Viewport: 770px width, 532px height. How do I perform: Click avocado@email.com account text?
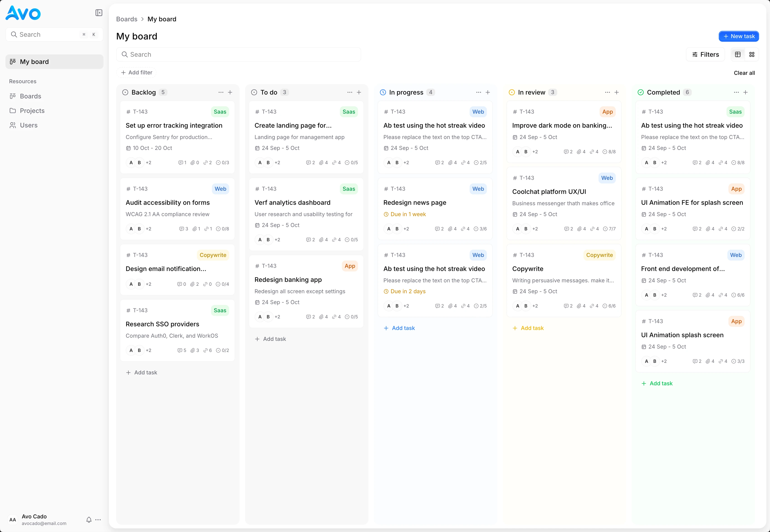[x=44, y=523]
